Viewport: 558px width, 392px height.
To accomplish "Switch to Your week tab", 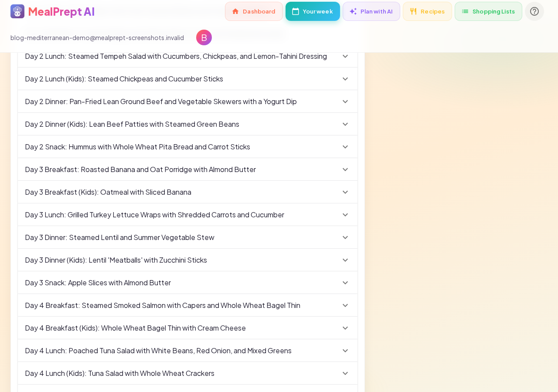I will [313, 11].
